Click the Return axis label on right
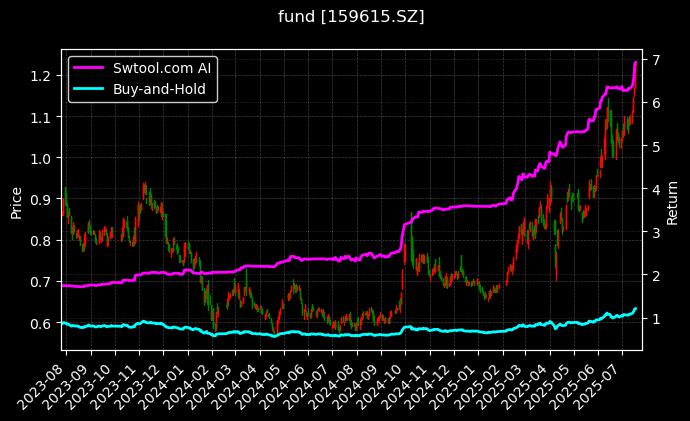Image resolution: width=690 pixels, height=421 pixels. tap(672, 201)
